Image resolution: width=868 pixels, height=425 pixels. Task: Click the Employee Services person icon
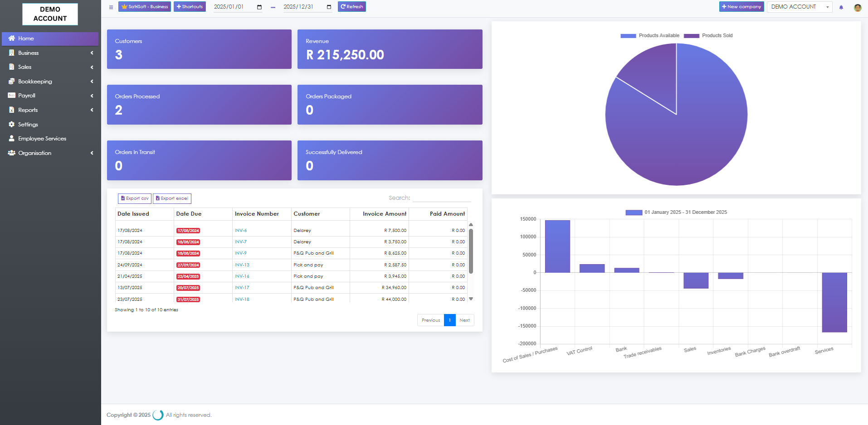(12, 139)
